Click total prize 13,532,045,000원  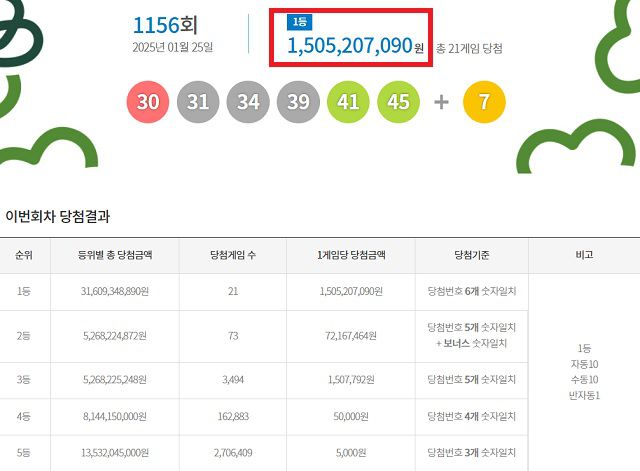(115, 453)
